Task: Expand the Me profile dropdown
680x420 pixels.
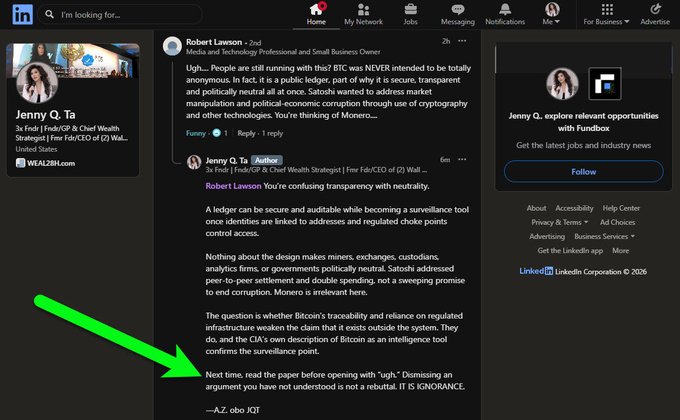Action: (552, 14)
